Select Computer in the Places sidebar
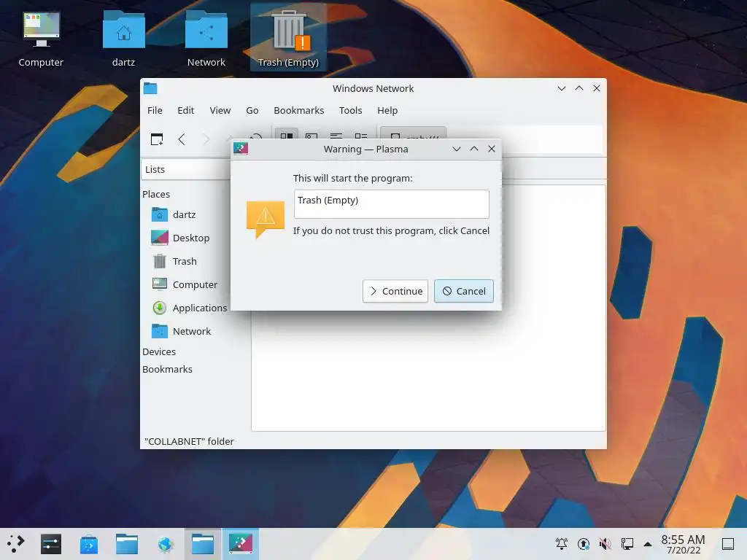The image size is (747, 560). 186,285
